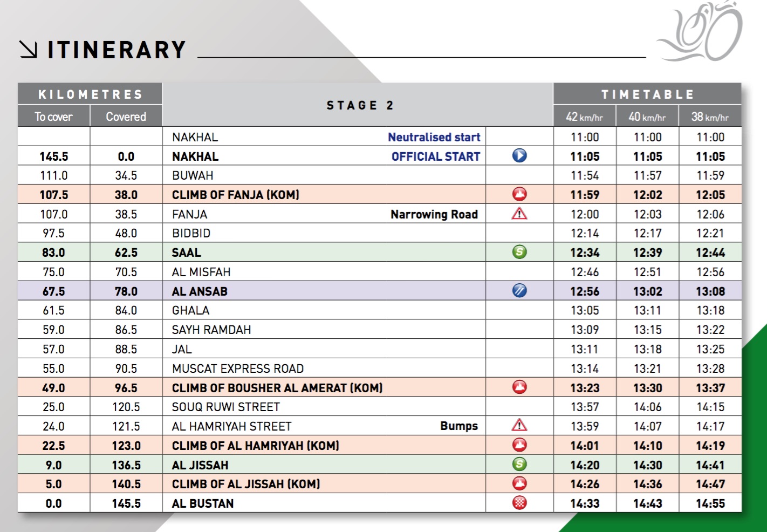Click the green sprint icon in AL JISSAH row
The width and height of the screenshot is (767, 532).
(519, 464)
